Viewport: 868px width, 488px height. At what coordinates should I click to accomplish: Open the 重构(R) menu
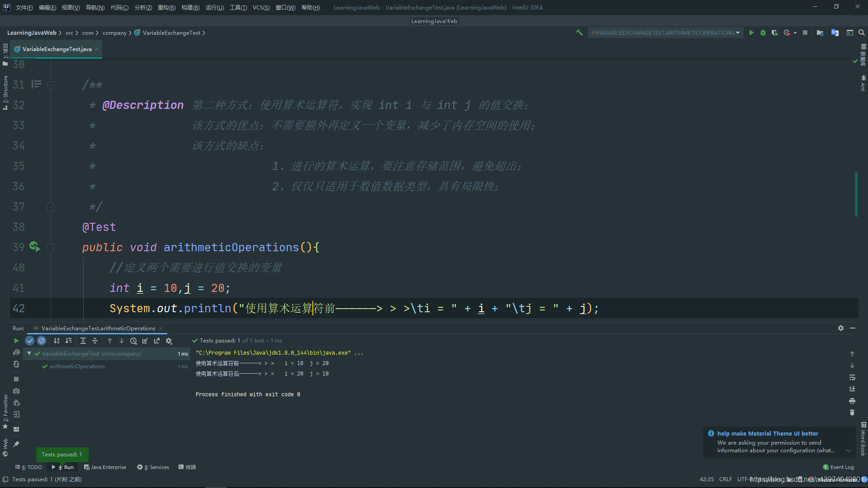coord(166,7)
